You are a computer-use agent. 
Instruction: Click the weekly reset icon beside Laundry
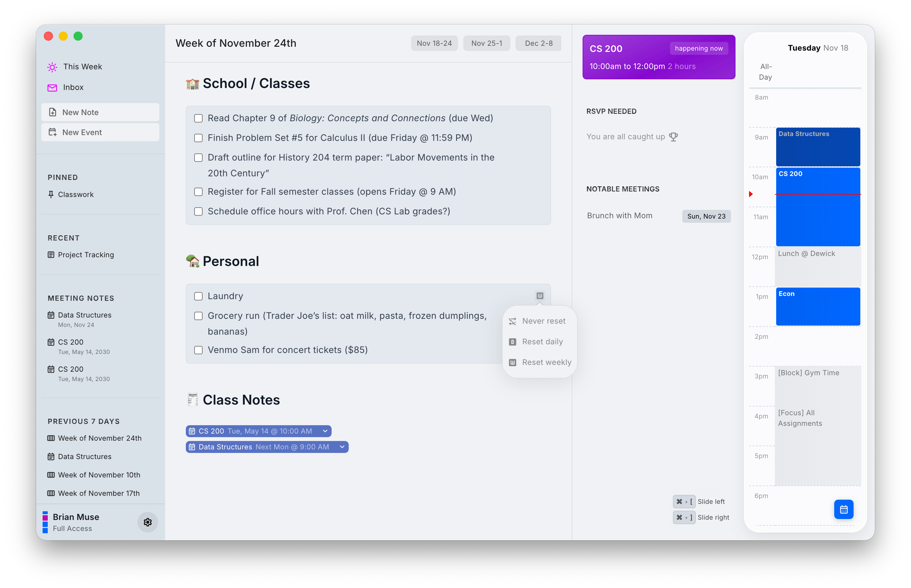pos(540,296)
